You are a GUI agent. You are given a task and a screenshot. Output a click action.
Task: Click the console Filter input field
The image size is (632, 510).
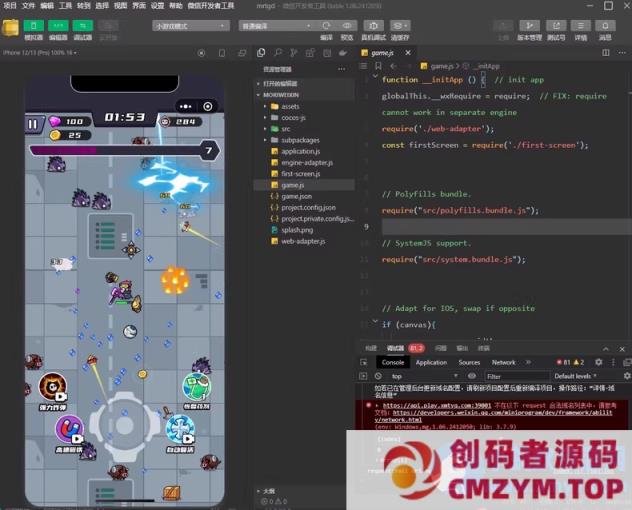click(x=517, y=377)
